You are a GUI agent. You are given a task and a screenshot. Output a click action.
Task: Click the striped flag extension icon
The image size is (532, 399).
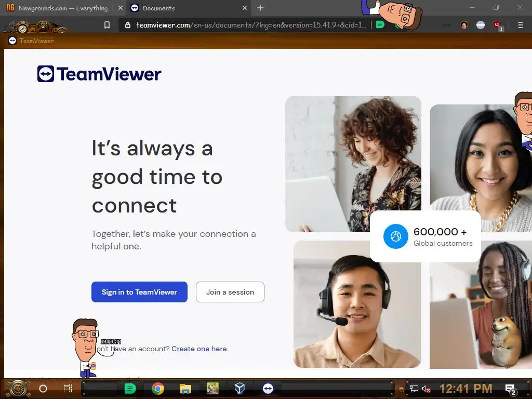pos(481,25)
